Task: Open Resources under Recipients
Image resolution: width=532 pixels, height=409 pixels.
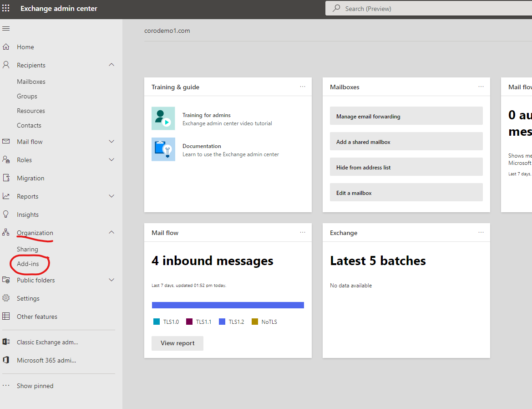Action: tap(31, 111)
